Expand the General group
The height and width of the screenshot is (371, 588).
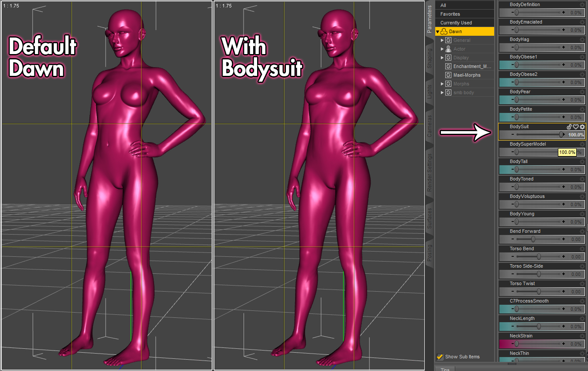(442, 40)
